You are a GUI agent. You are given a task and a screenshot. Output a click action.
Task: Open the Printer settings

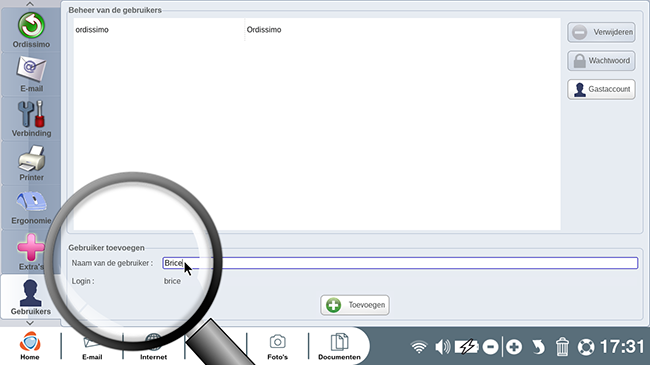[31, 163]
